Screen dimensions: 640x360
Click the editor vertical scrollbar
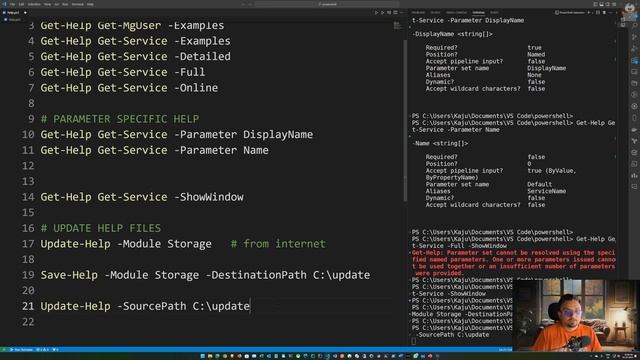click(405, 120)
